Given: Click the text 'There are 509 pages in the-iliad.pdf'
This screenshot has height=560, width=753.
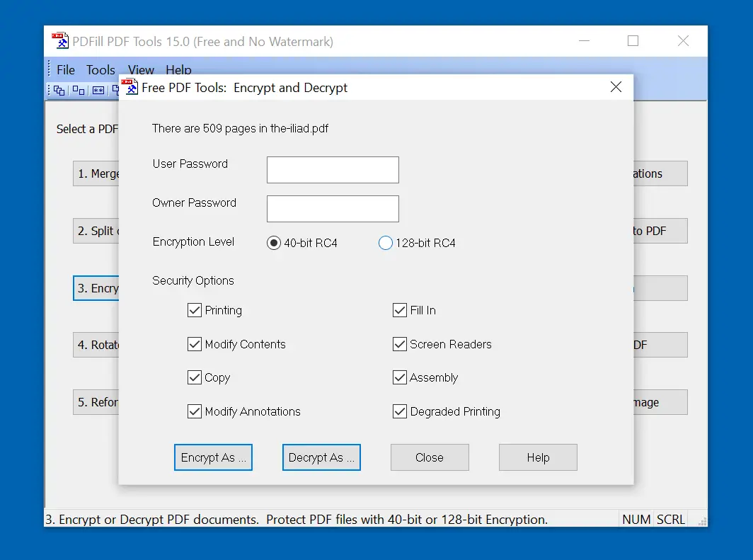Looking at the screenshot, I should point(240,128).
